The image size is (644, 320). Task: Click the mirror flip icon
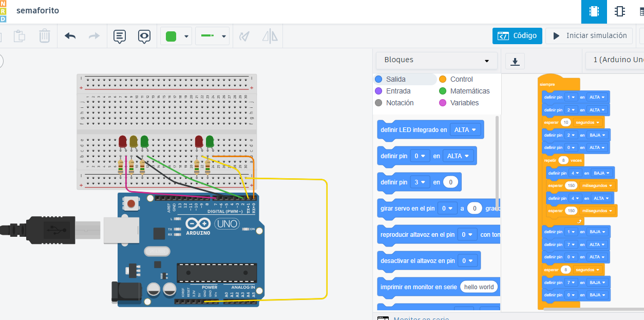coord(270,36)
